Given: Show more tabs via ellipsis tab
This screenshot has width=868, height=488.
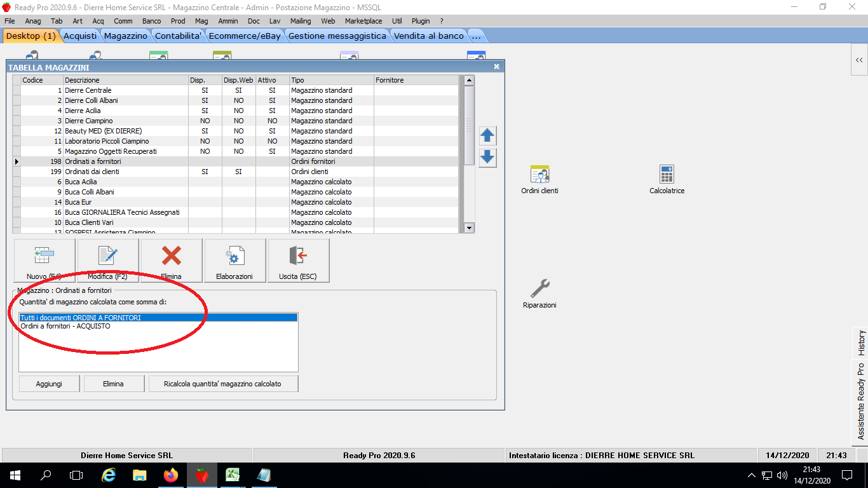Looking at the screenshot, I should [476, 36].
